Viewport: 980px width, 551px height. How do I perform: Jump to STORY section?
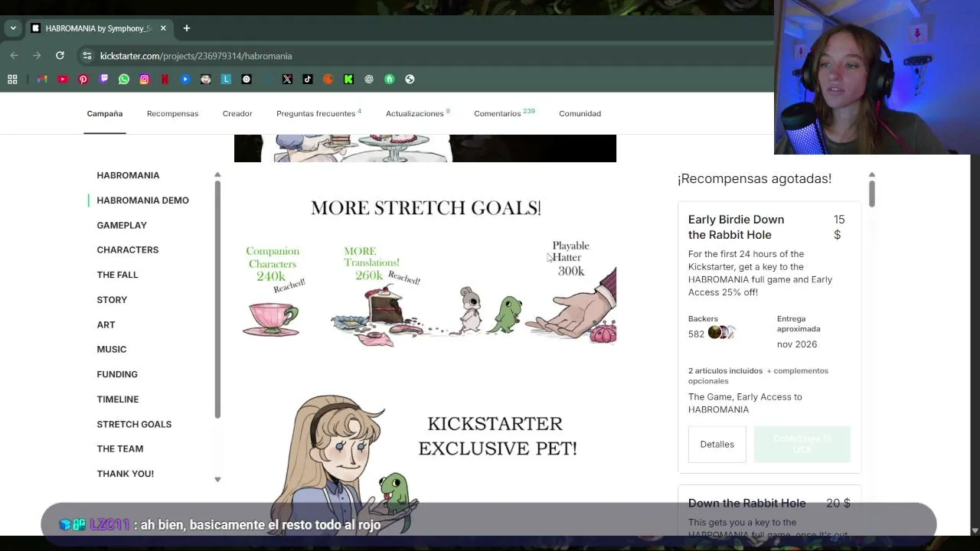(x=112, y=300)
